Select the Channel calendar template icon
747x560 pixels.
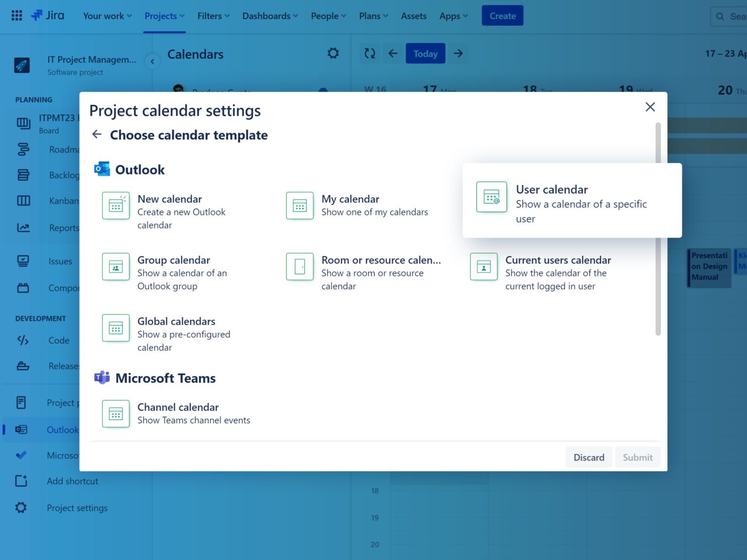click(116, 414)
